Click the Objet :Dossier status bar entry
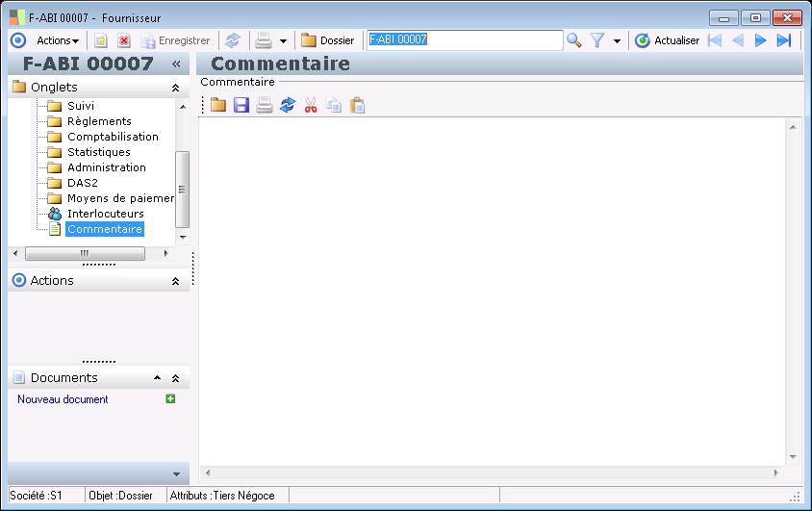Viewport: 812px width, 511px height. tap(120, 496)
